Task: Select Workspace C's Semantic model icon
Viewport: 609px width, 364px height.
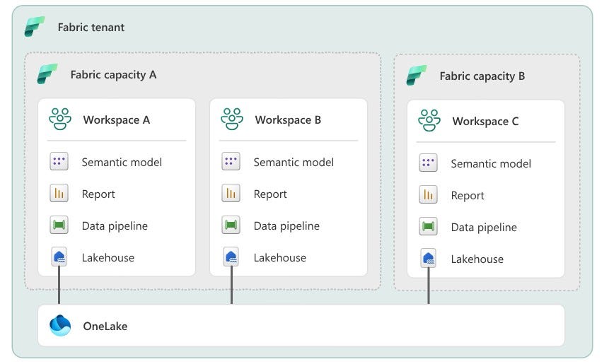Action: [x=428, y=163]
